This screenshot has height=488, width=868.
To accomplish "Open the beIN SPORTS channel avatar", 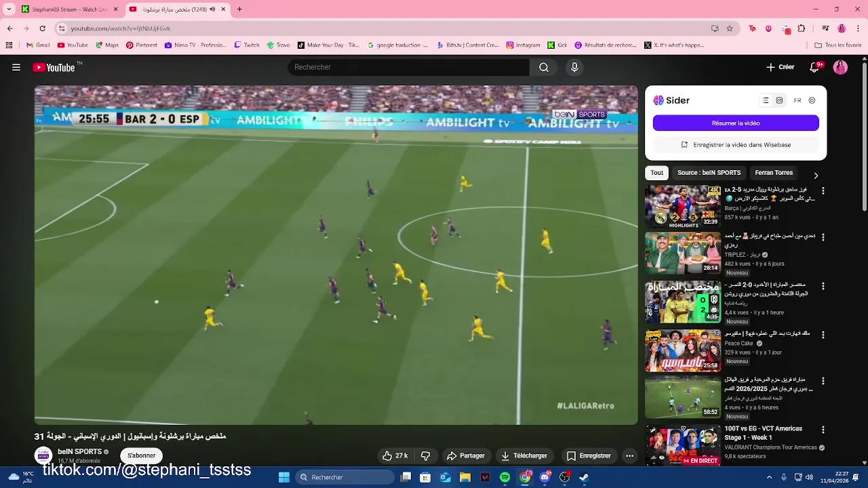I will click(43, 455).
